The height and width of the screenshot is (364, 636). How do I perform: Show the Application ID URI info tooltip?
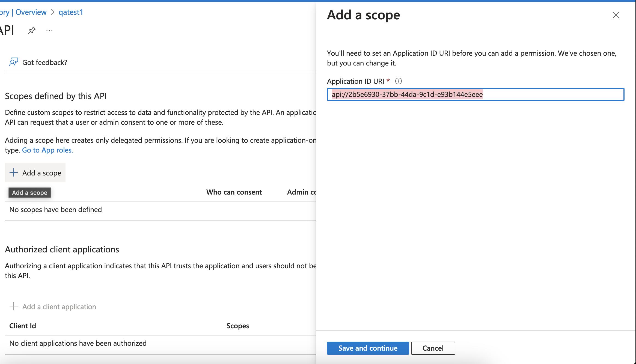click(x=399, y=81)
